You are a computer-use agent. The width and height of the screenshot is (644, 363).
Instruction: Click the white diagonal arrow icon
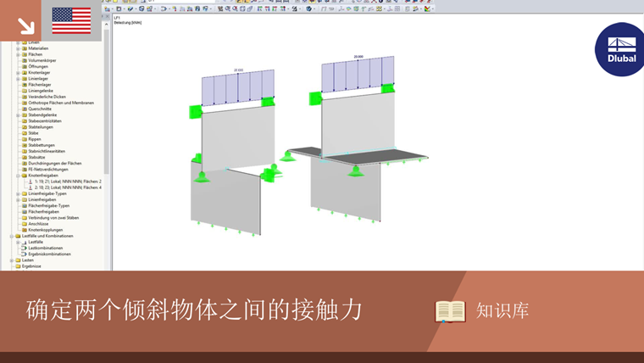coord(25,25)
